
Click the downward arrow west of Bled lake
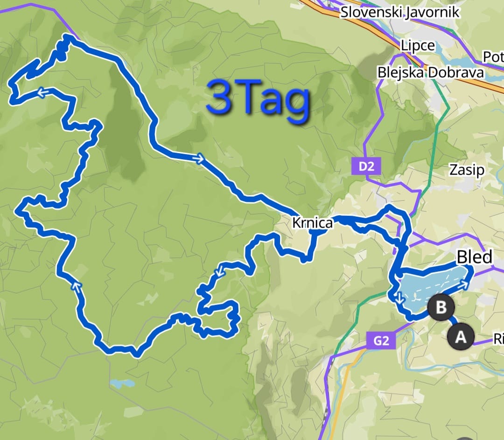(399, 298)
